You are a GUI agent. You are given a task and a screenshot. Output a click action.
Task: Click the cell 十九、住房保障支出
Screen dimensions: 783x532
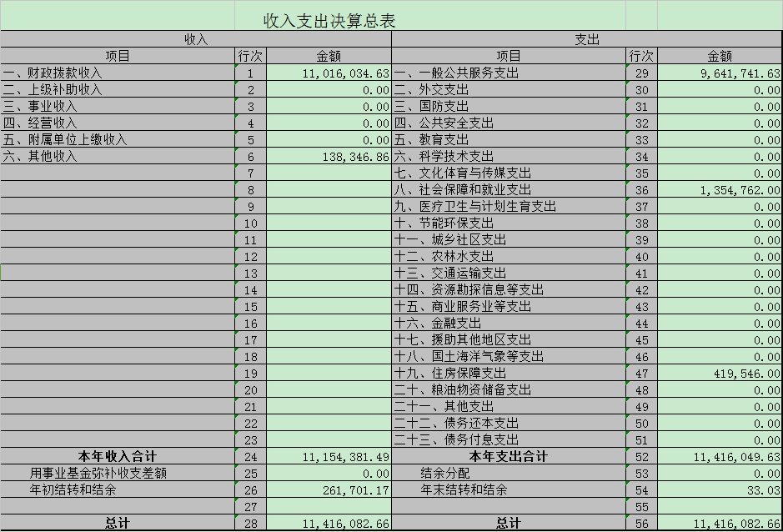(x=509, y=373)
